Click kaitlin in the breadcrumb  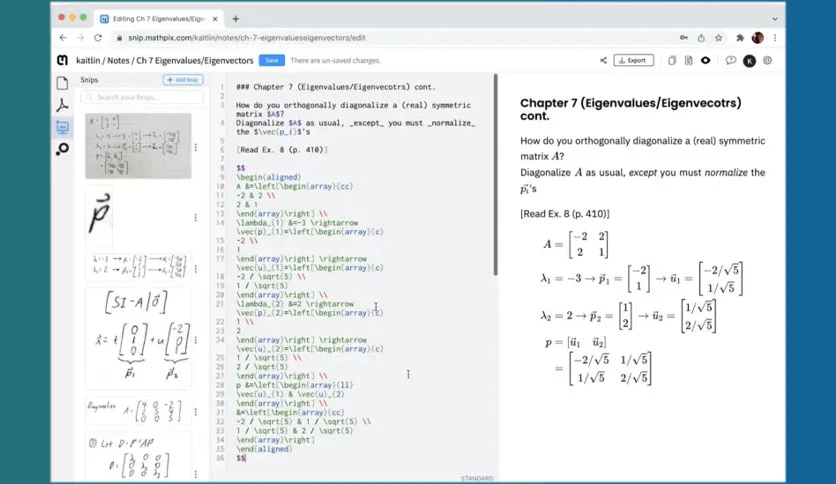coord(88,60)
